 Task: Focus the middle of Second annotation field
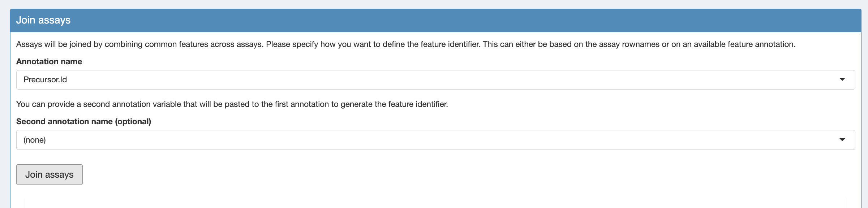(435, 140)
